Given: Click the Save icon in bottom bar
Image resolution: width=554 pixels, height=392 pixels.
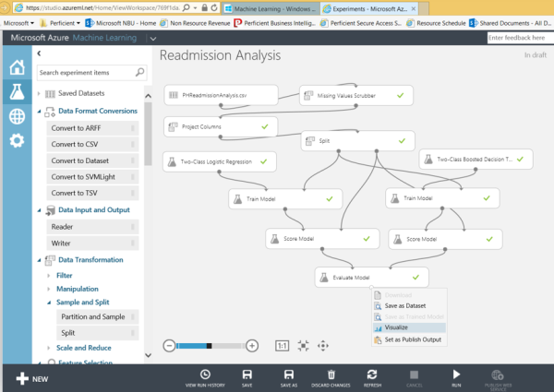Looking at the screenshot, I should pyautogui.click(x=247, y=374).
